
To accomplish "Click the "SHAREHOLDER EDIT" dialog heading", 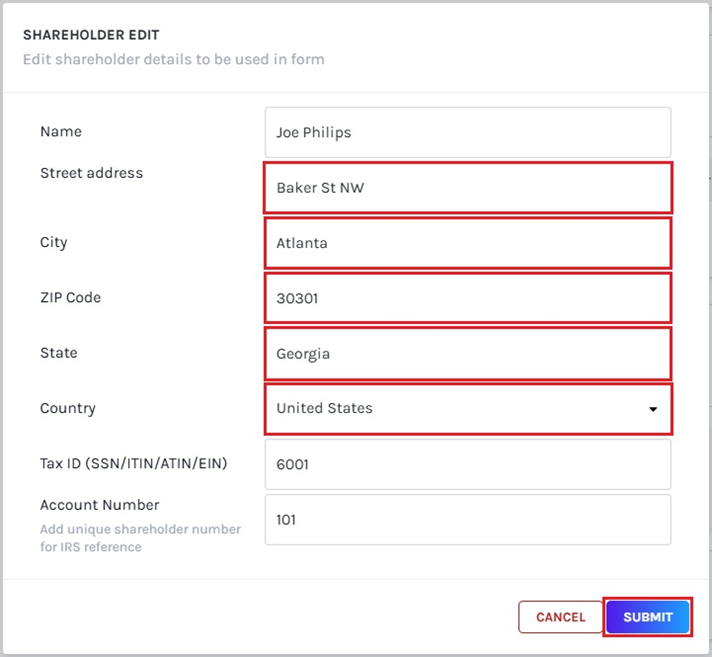I will (89, 35).
